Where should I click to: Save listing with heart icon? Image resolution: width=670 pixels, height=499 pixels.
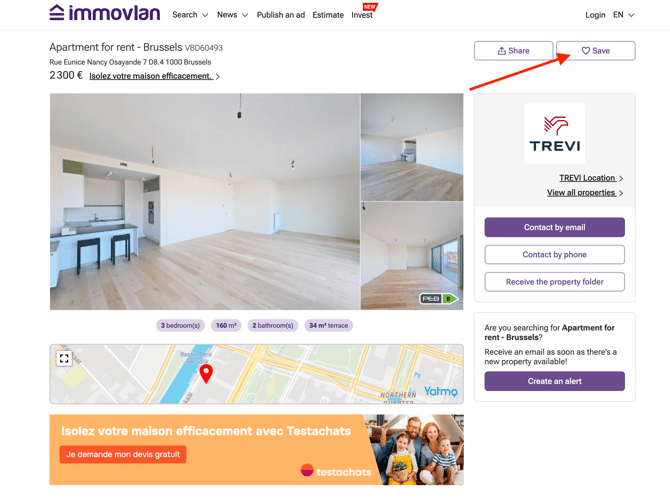tap(595, 51)
